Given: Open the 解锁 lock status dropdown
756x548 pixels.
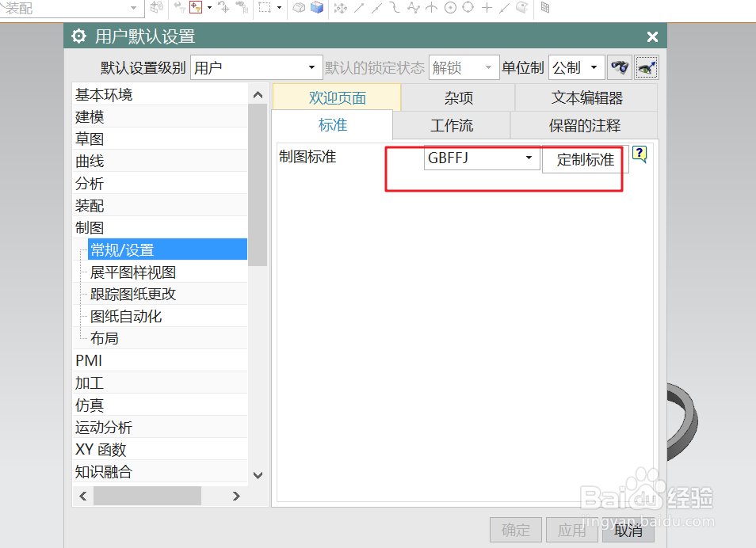Looking at the screenshot, I should coord(464,67).
